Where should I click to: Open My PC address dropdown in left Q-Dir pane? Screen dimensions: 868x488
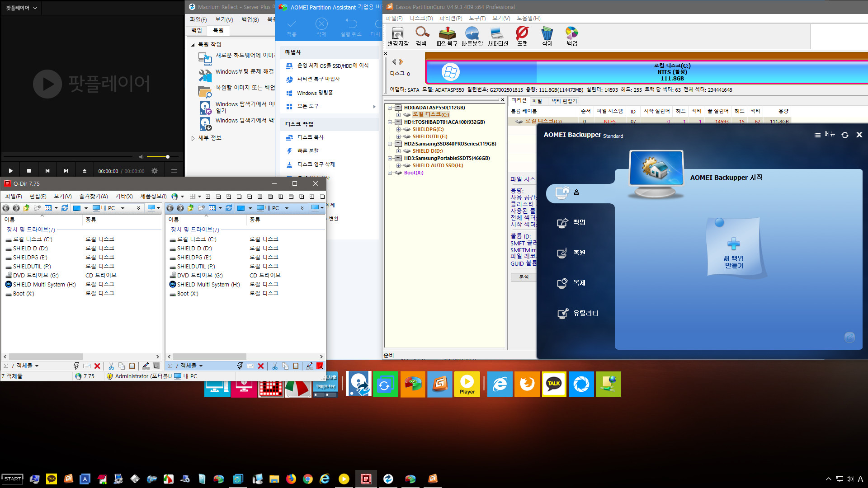tap(123, 208)
